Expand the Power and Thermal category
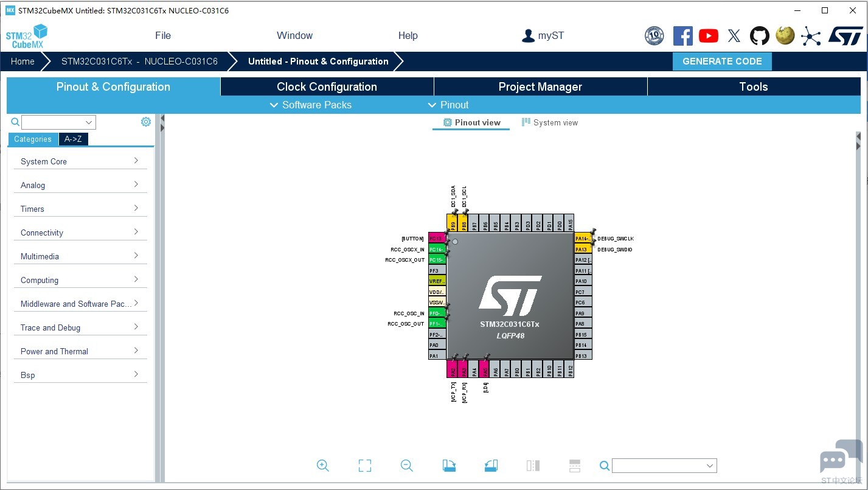The image size is (868, 490). click(80, 351)
